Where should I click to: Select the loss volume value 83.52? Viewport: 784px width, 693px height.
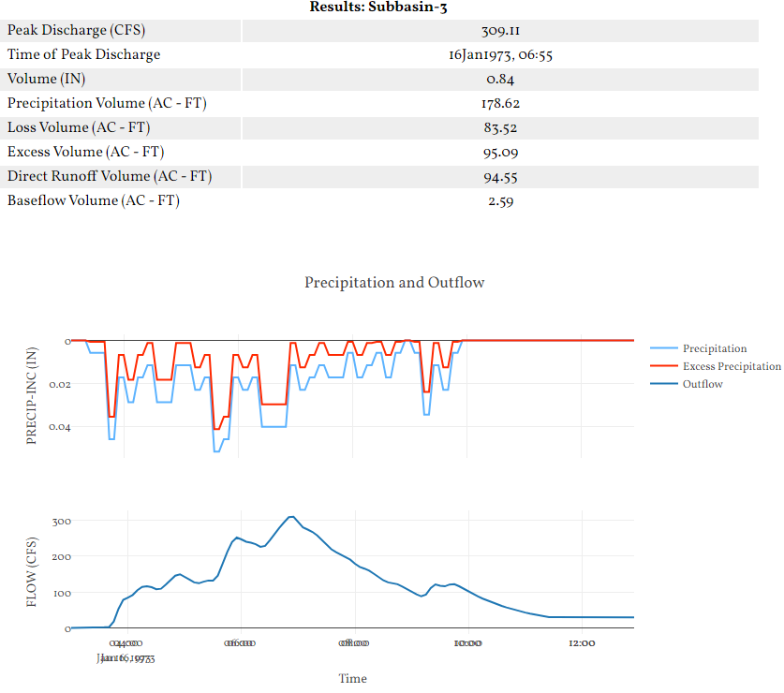click(x=500, y=128)
